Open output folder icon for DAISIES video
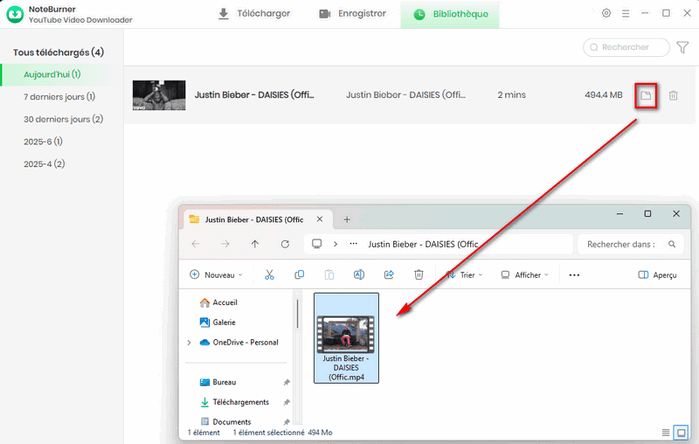 [x=646, y=95]
